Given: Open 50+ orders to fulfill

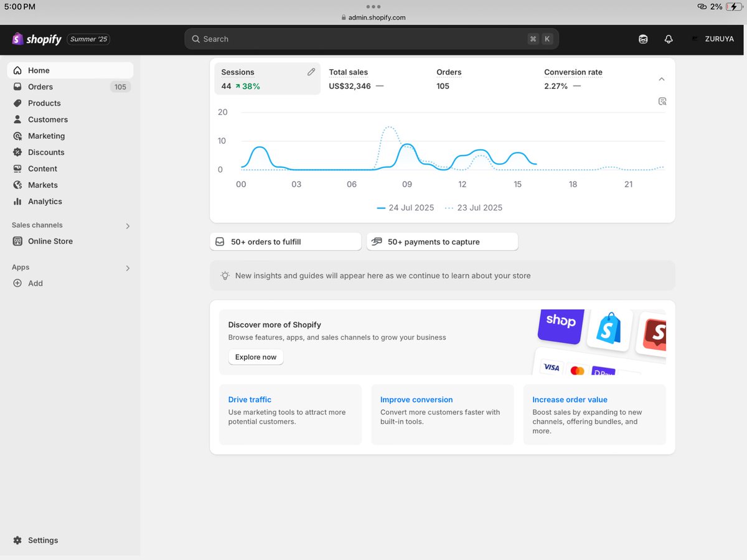Looking at the screenshot, I should click(x=286, y=241).
